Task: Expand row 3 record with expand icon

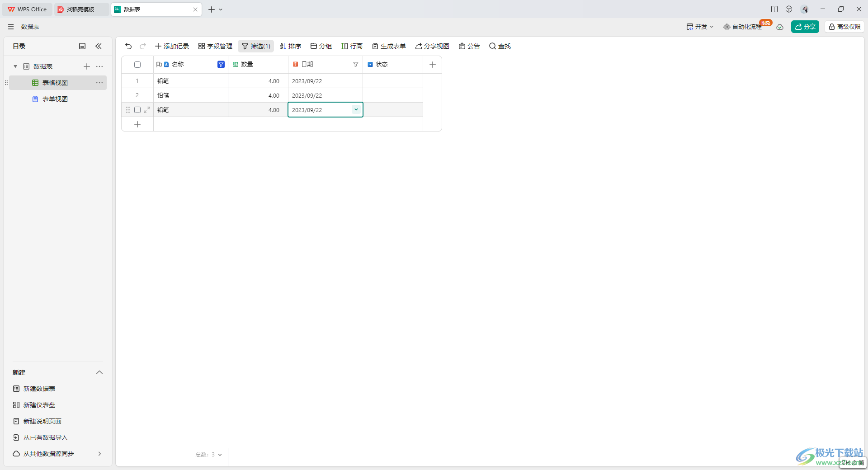Action: [147, 110]
